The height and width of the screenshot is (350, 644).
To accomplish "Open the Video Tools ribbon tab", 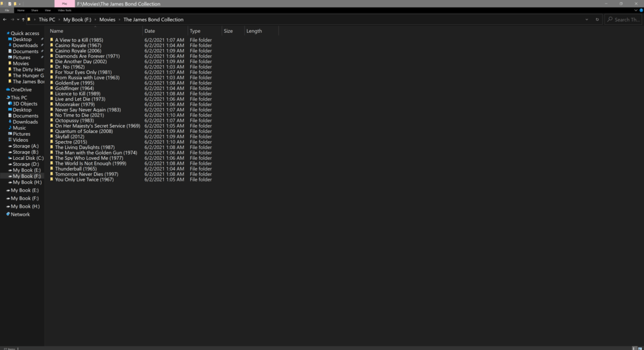I will click(x=64, y=10).
